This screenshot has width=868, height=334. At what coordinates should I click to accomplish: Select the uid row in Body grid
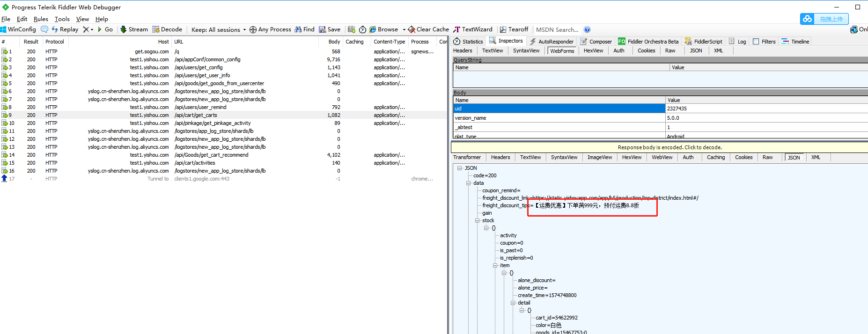click(x=660, y=109)
